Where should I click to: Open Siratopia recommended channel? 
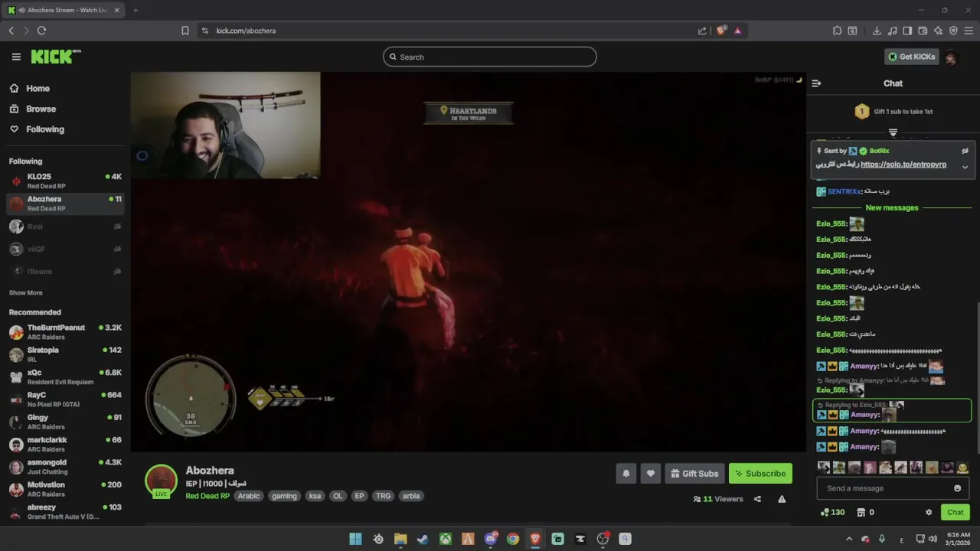pos(65,354)
